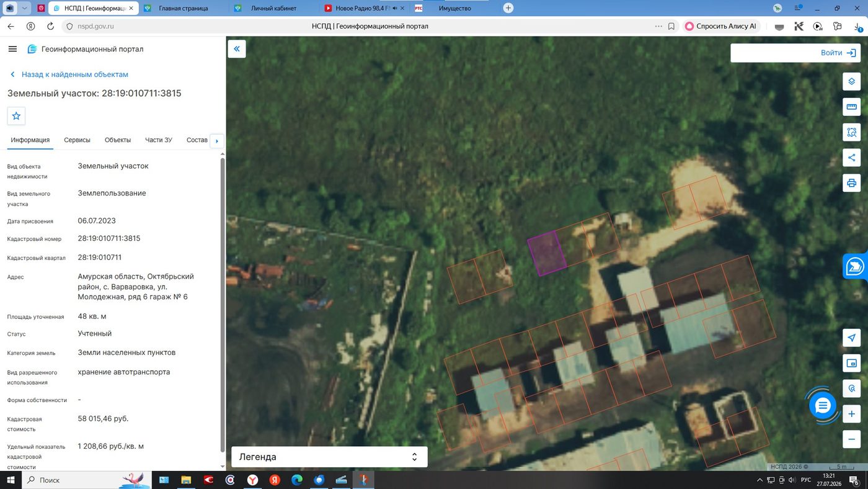Open the Windows Start menu
This screenshot has height=489, width=868.
click(11, 480)
